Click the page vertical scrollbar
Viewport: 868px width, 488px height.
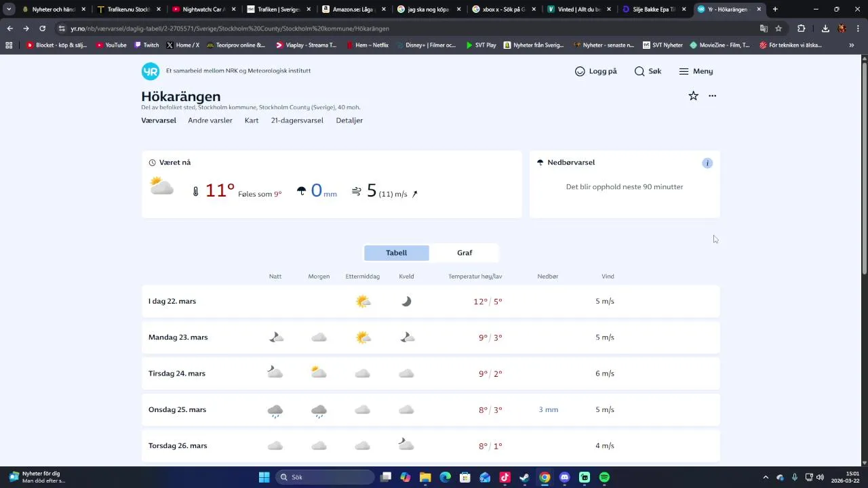[x=864, y=168]
